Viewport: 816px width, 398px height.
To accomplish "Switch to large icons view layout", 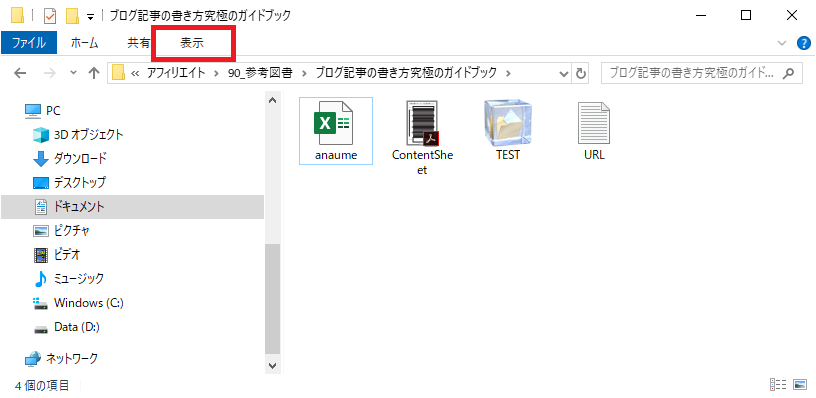I will coord(800,385).
